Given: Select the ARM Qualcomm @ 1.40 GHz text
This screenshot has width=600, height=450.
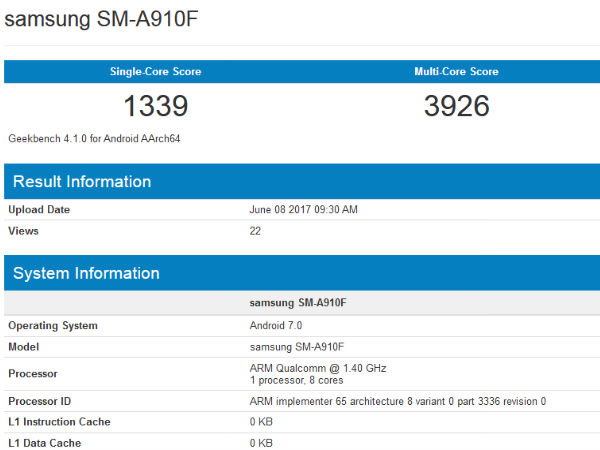Looking at the screenshot, I should [318, 368].
